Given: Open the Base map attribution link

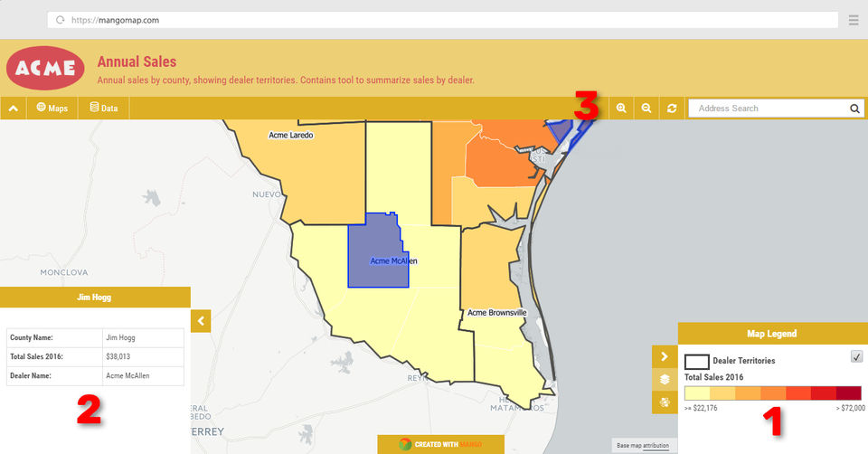Looking at the screenshot, I should [643, 445].
